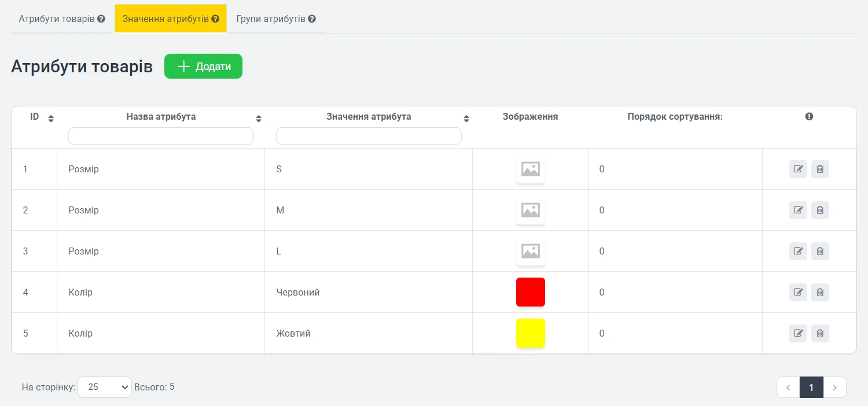Image resolution: width=868 pixels, height=406 pixels.
Task: Sort by Значення атрибута column arrows
Action: tap(466, 119)
